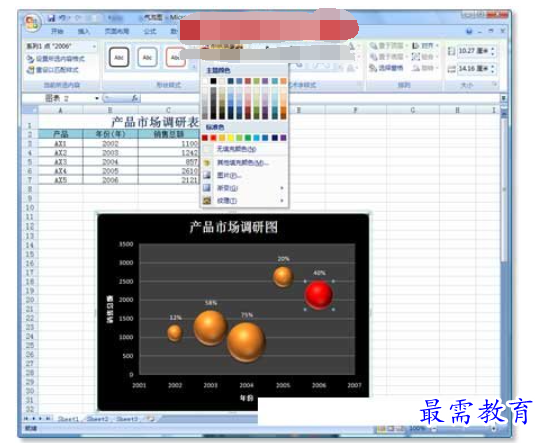
Task: Pick the orange theme color in top row
Action: [283, 81]
